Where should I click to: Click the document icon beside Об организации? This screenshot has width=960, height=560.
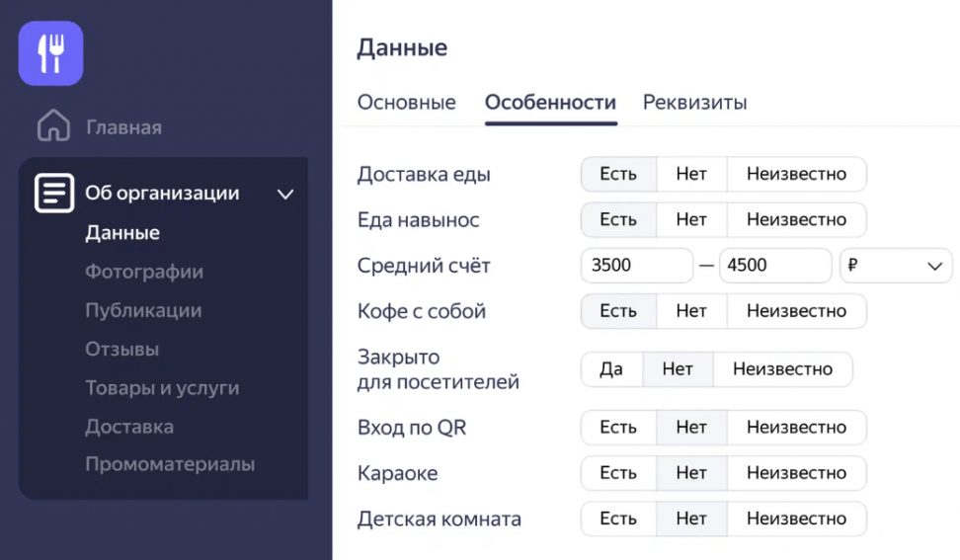pos(54,194)
